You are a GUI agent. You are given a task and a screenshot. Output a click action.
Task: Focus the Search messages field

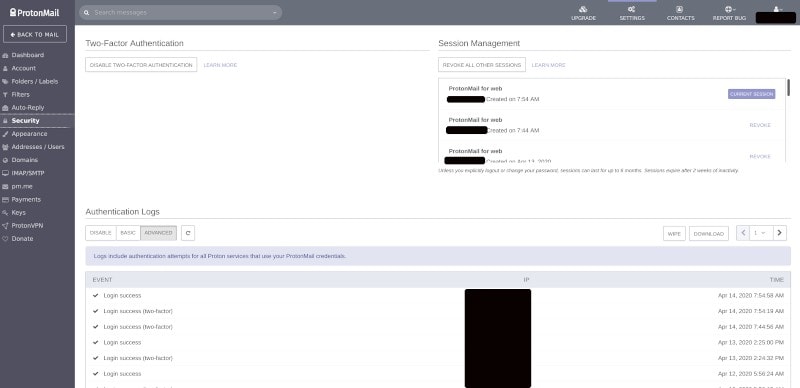click(180, 12)
